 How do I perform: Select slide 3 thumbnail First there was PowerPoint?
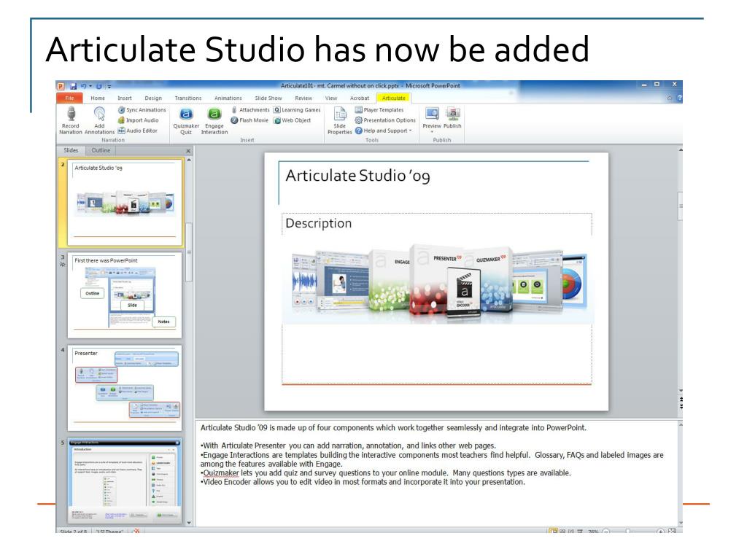click(x=125, y=295)
